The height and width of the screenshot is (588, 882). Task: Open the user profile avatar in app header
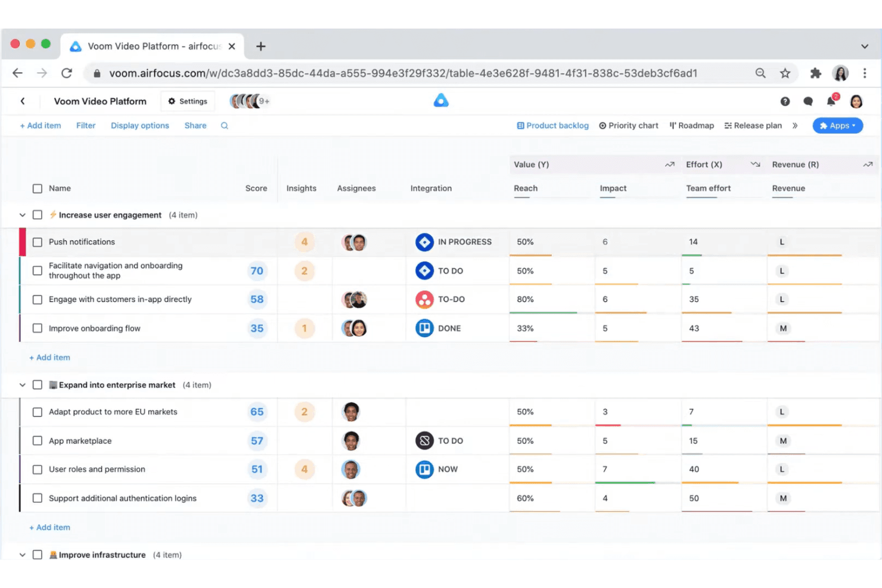(856, 101)
